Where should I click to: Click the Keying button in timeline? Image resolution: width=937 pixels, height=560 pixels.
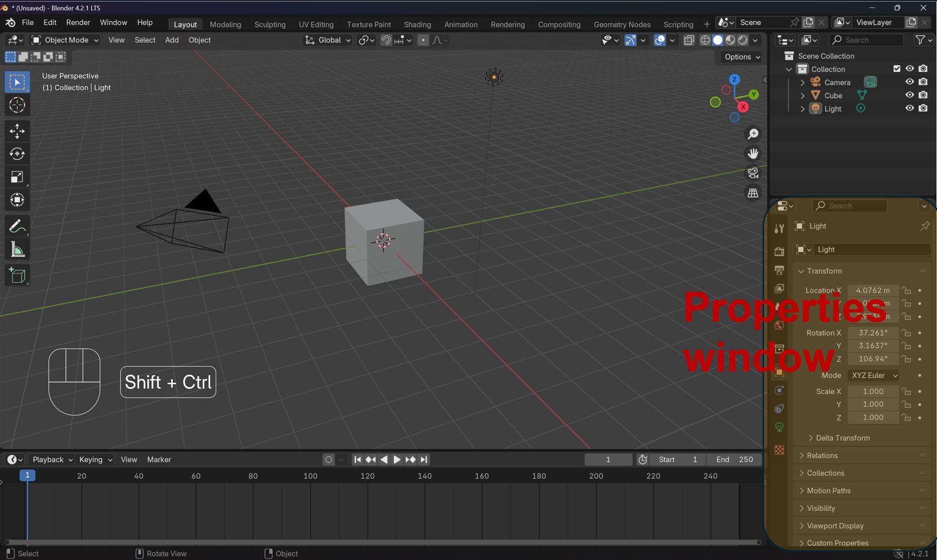pos(95,459)
